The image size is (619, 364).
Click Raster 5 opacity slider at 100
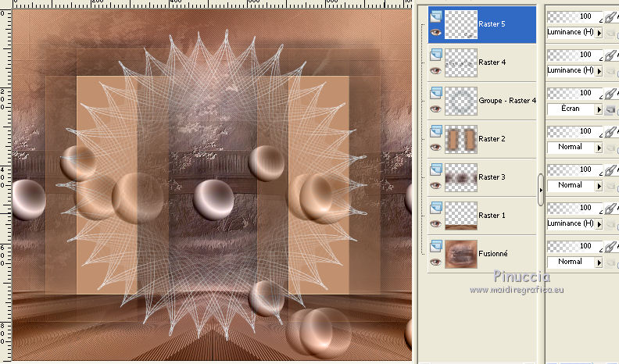point(574,16)
